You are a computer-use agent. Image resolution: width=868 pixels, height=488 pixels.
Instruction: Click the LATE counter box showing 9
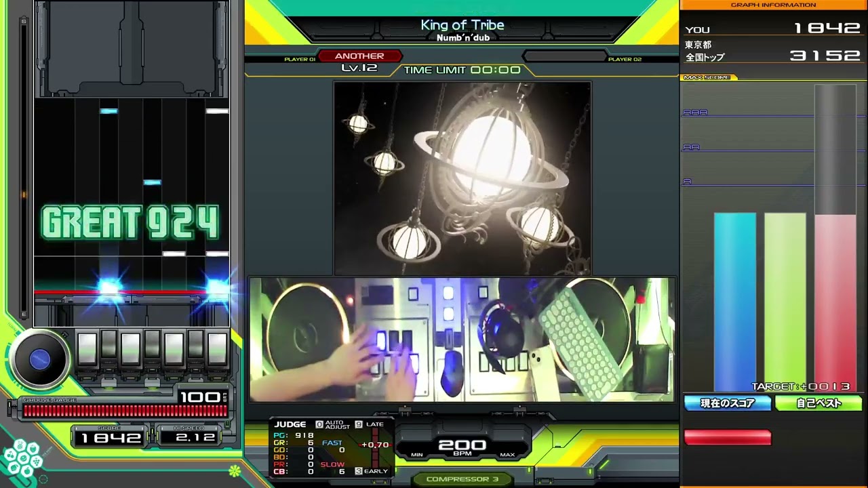[359, 424]
